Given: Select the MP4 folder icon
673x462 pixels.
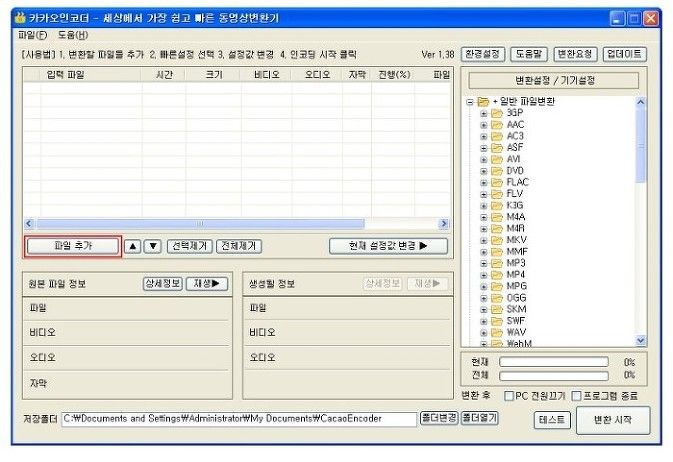Looking at the screenshot, I should [497, 275].
